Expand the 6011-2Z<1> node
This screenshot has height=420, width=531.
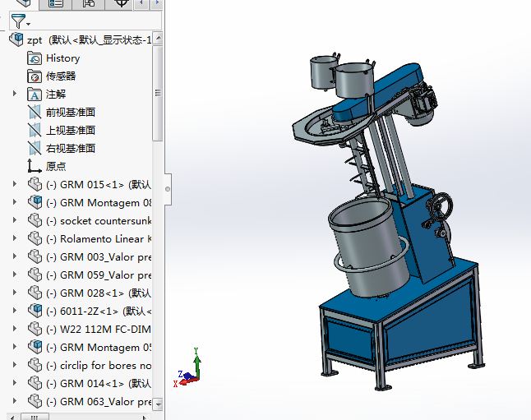point(15,311)
